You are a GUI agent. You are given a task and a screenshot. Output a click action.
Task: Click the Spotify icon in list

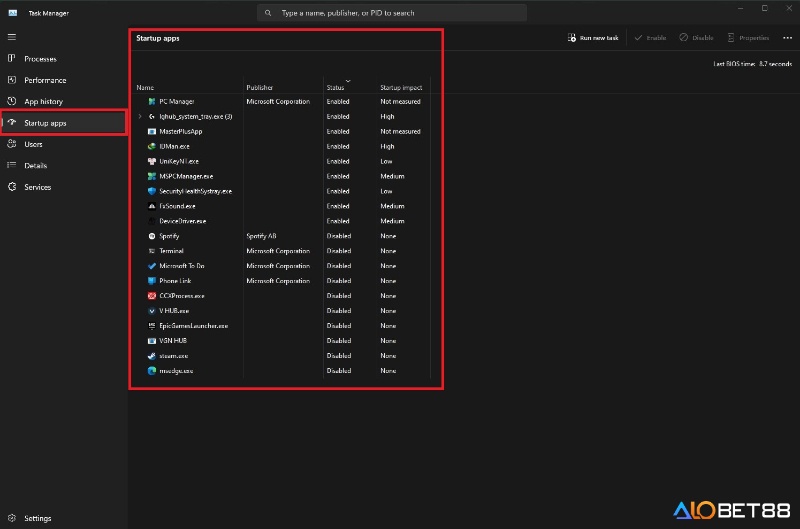(x=152, y=236)
